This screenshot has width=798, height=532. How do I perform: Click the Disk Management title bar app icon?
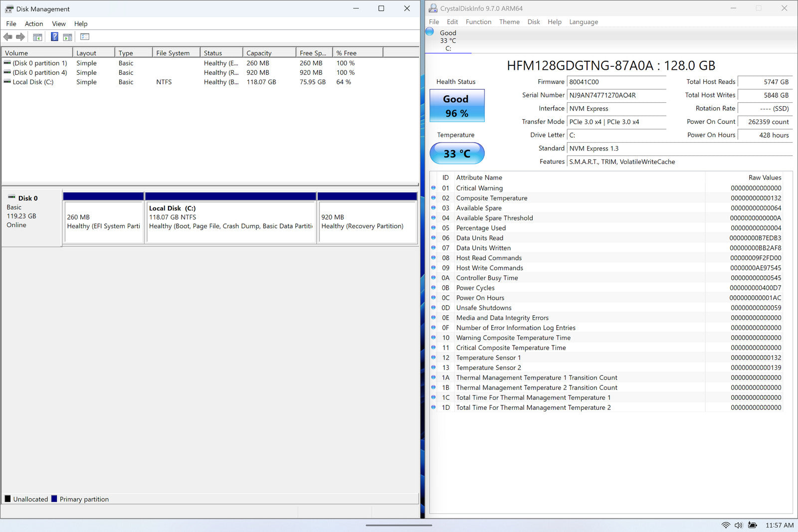point(9,9)
